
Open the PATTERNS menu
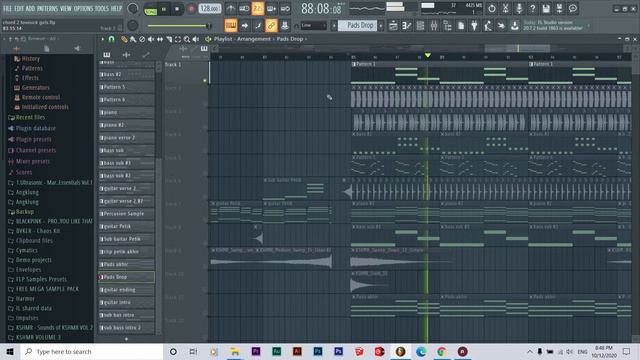pyautogui.click(x=48, y=8)
